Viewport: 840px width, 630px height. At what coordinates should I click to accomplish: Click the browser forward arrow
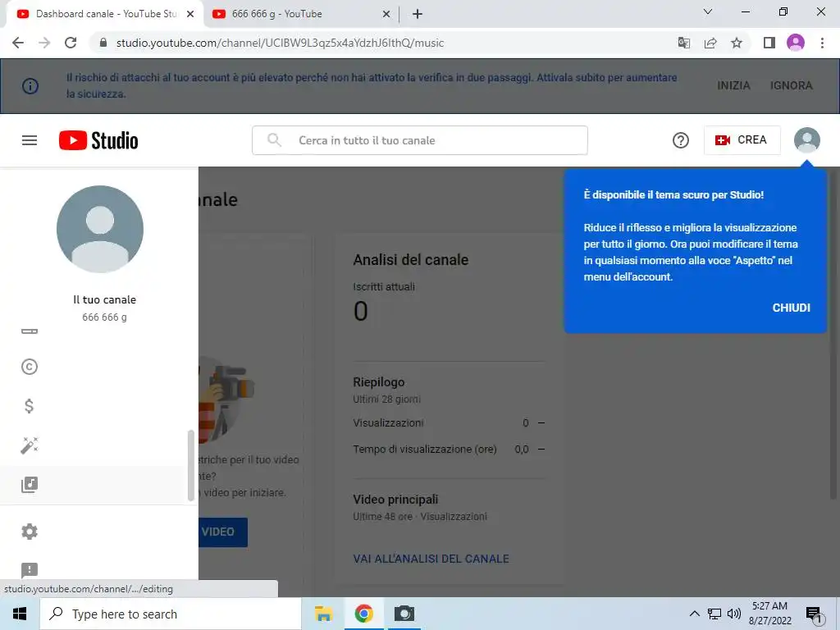click(44, 43)
